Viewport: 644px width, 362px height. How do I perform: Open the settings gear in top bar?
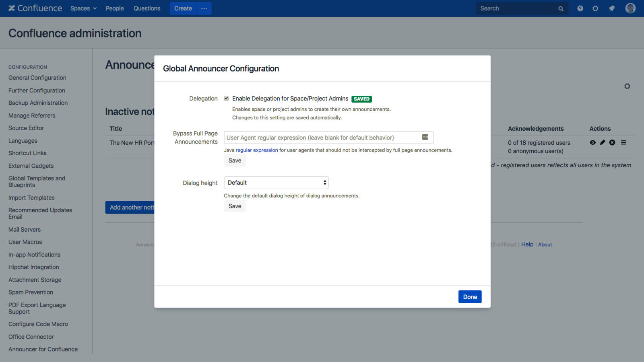click(x=595, y=8)
